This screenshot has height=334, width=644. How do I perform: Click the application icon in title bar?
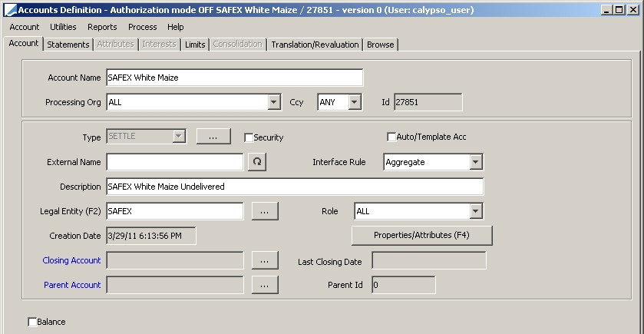pyautogui.click(x=10, y=10)
